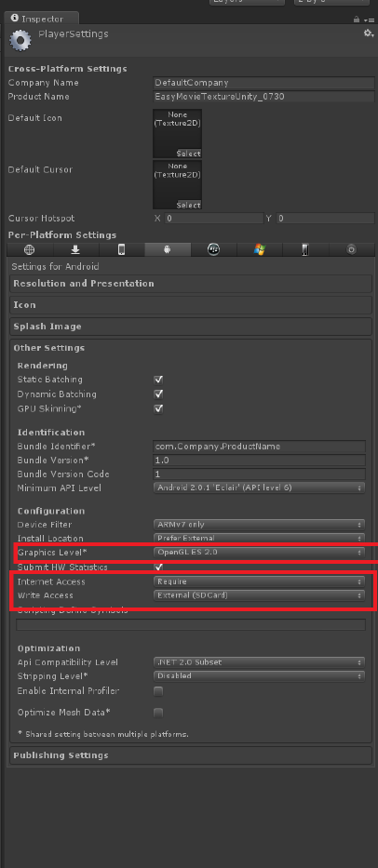Edit the Product Name field

263,97
